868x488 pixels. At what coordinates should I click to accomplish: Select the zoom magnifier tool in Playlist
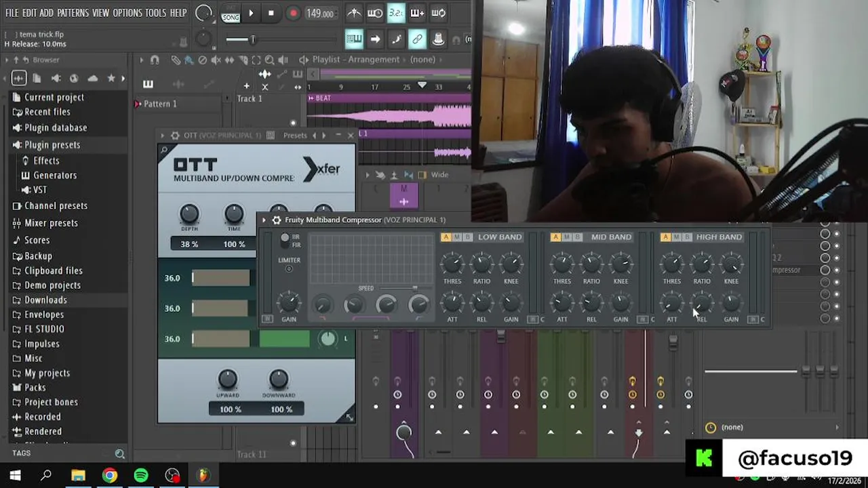coord(269,60)
